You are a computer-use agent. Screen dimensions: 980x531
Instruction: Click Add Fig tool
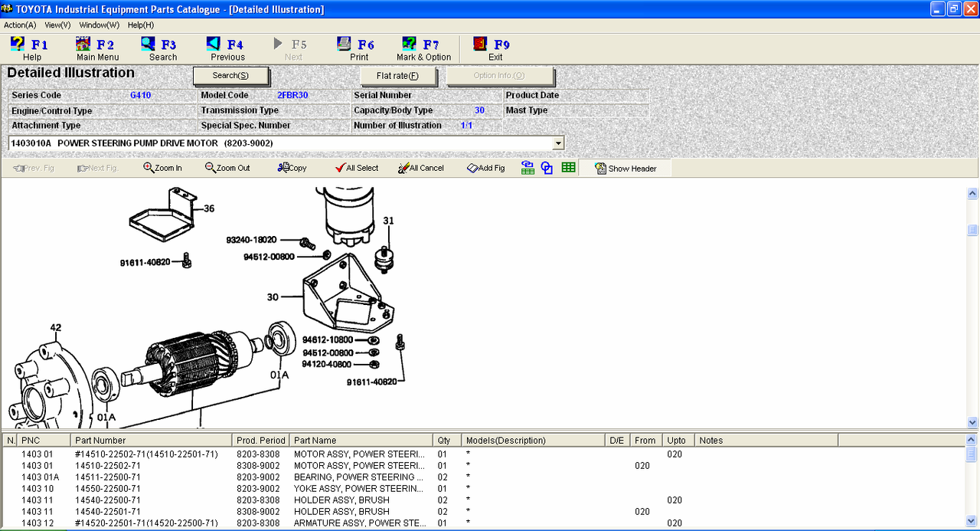pyautogui.click(x=486, y=168)
